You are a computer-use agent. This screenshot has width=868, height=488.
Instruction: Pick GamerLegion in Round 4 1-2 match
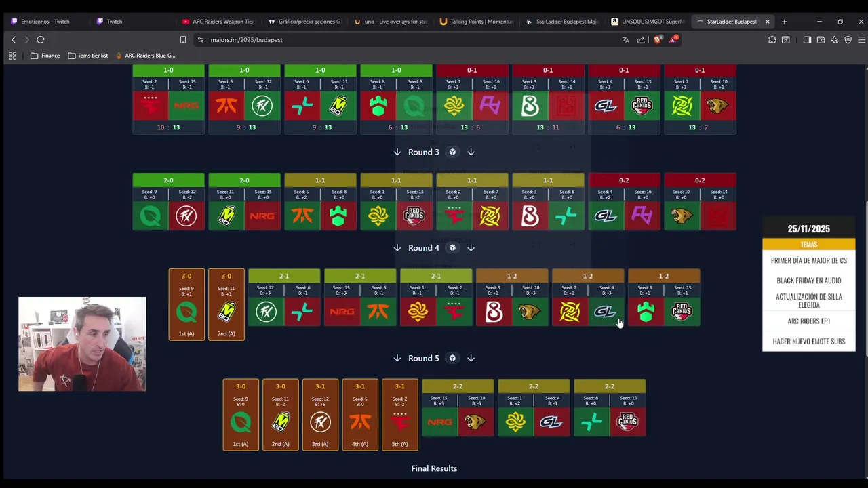tap(605, 312)
